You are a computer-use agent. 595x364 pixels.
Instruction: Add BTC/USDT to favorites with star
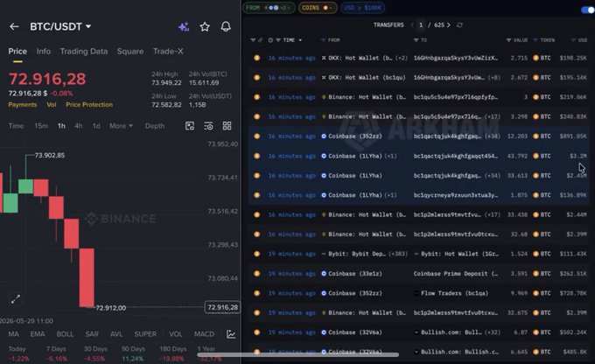point(205,26)
